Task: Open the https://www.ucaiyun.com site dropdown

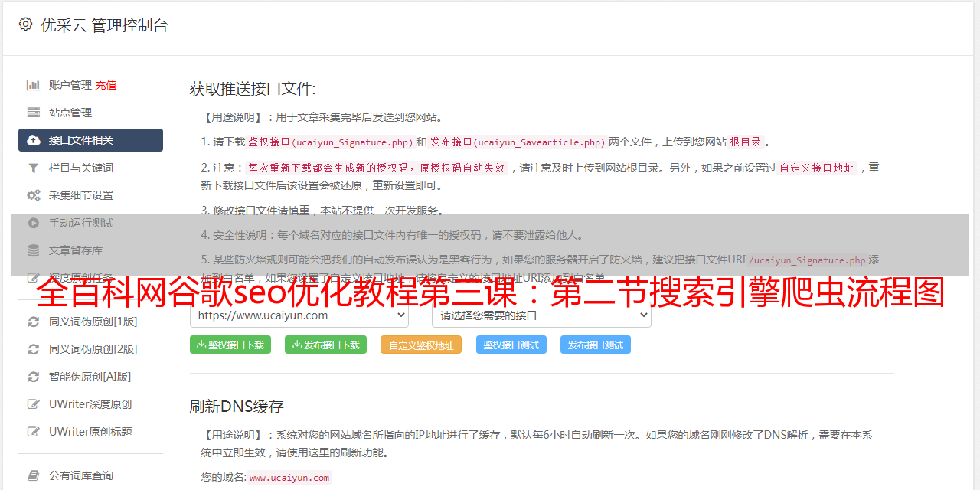Action: pyautogui.click(x=299, y=315)
